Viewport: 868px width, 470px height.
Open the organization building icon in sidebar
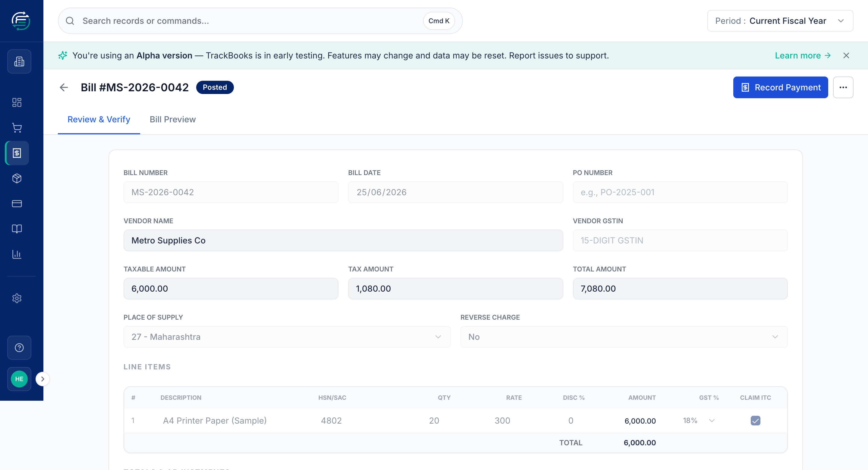19,61
